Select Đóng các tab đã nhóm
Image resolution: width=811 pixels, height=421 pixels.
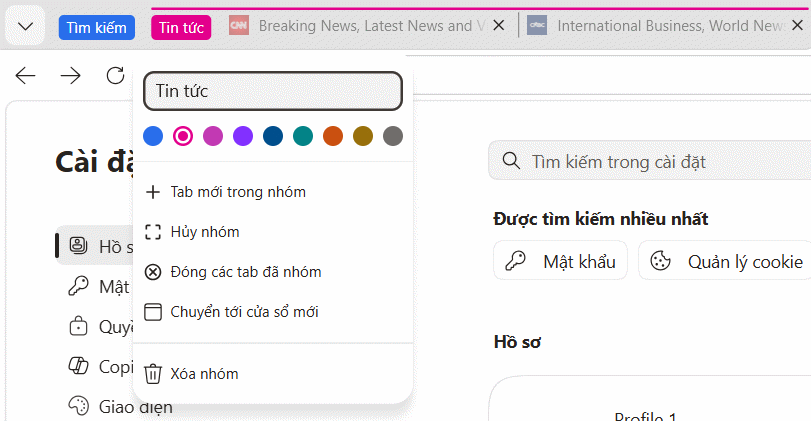pos(273,272)
